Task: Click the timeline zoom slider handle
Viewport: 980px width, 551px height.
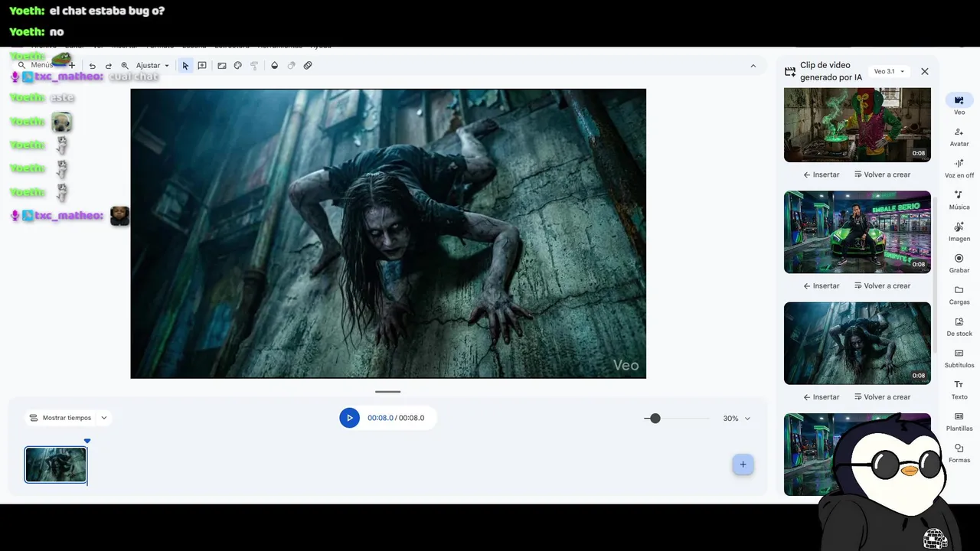Action: point(655,419)
